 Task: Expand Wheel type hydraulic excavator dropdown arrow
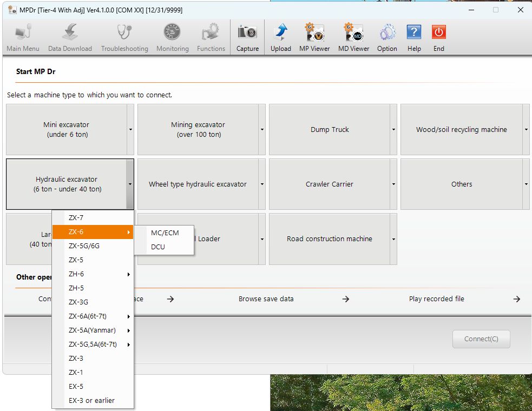coord(262,184)
